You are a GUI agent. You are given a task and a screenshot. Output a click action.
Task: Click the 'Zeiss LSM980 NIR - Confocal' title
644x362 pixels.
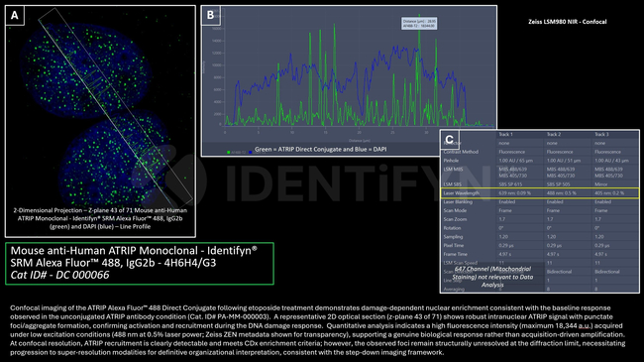tap(567, 22)
